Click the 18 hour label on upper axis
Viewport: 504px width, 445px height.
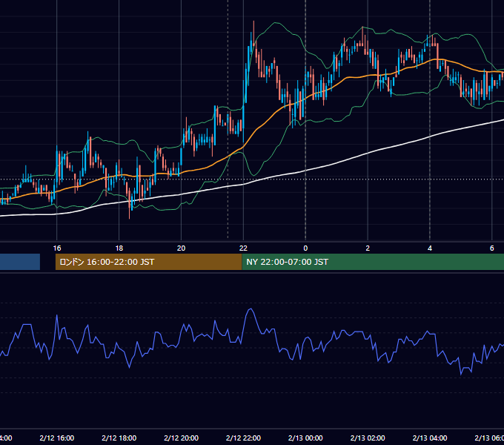[119, 248]
